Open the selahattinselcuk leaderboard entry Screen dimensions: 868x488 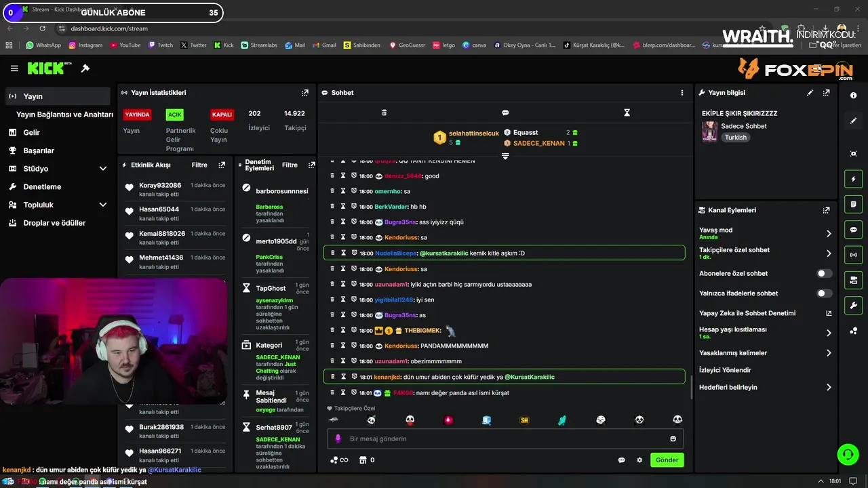click(466, 138)
